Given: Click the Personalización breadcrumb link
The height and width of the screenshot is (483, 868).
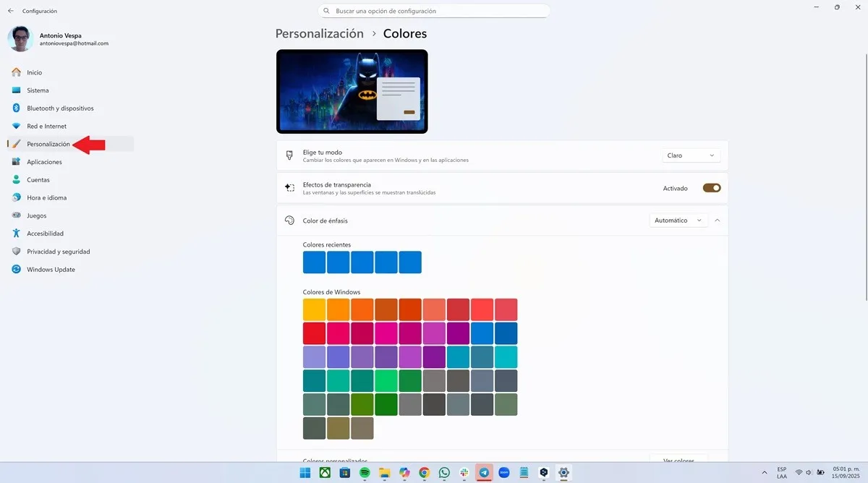Looking at the screenshot, I should (x=319, y=33).
